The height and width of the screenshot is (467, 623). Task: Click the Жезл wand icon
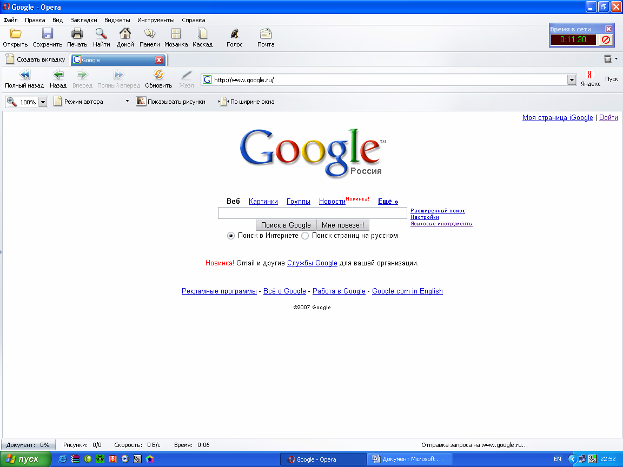point(186,75)
